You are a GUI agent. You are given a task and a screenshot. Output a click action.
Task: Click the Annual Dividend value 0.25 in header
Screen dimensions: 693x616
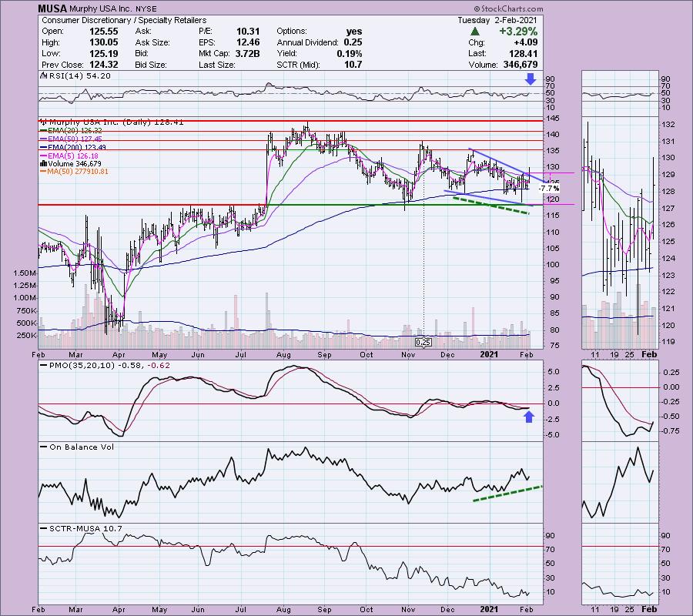coord(353,42)
